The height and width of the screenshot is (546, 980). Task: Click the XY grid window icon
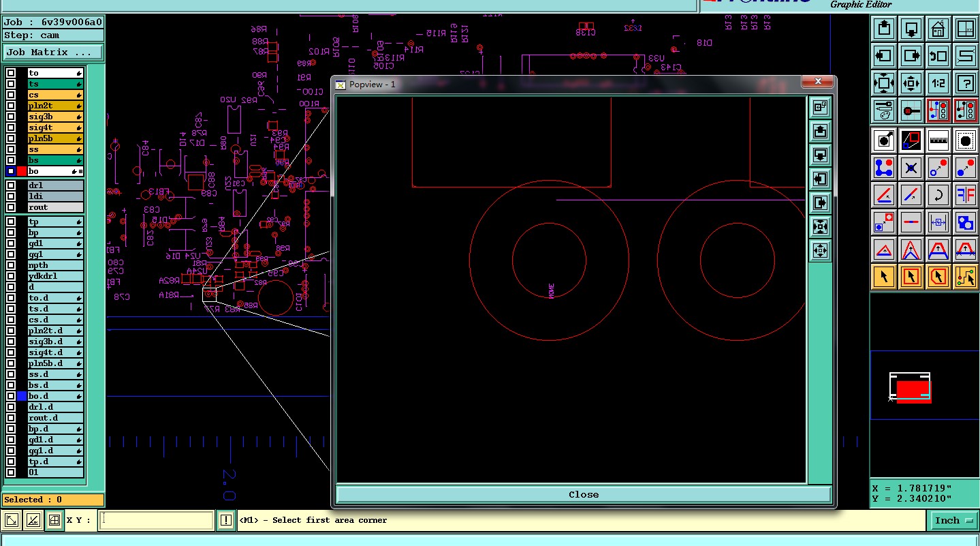[966, 29]
